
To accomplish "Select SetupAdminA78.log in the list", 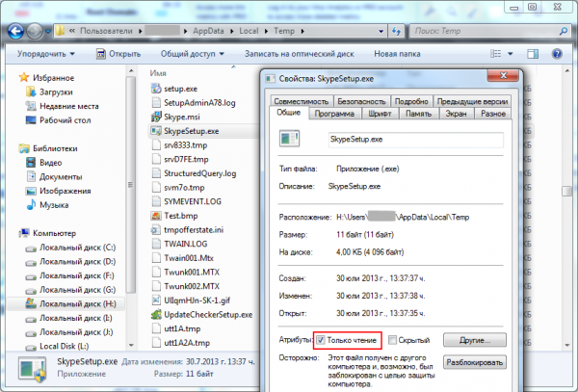I will 199,103.
